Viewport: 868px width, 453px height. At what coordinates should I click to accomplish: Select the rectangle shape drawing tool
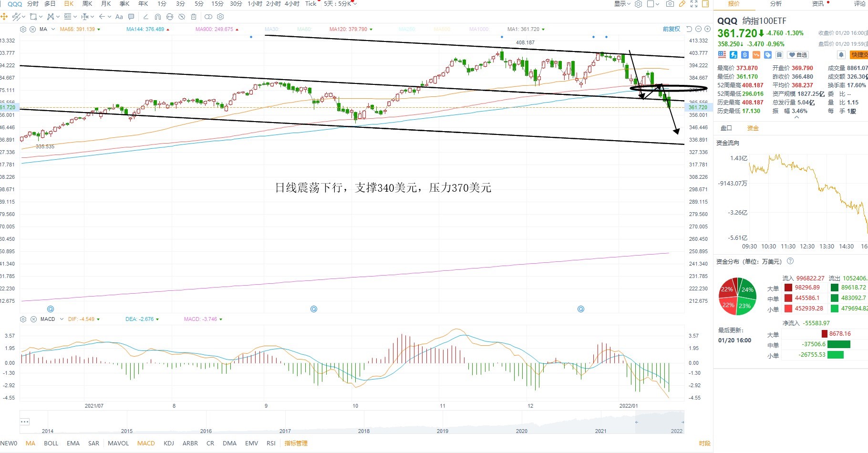pyautogui.click(x=33, y=17)
